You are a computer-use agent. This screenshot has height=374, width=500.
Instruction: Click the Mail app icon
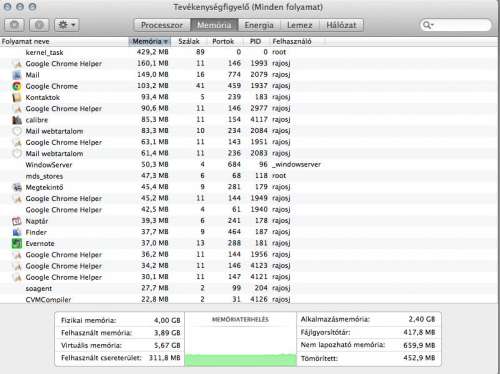[17, 75]
